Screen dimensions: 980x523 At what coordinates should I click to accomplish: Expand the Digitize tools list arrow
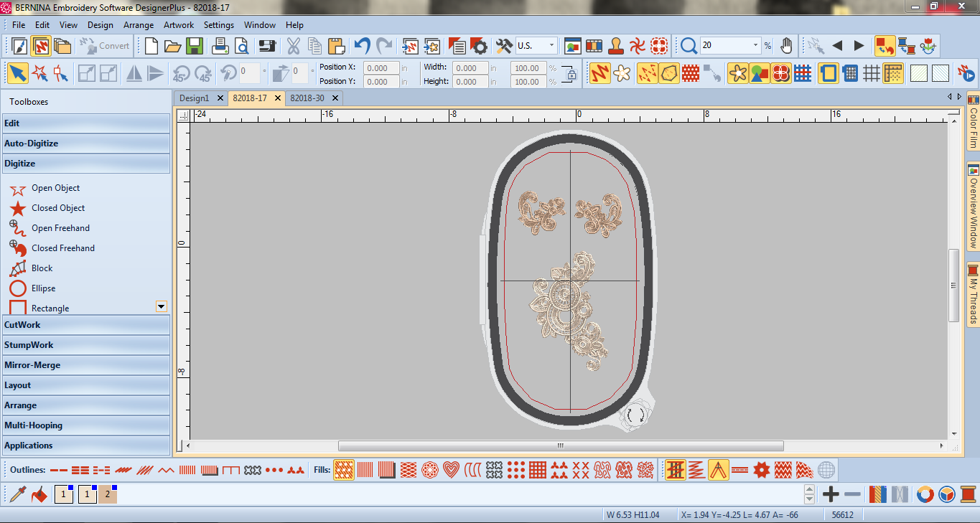point(162,306)
